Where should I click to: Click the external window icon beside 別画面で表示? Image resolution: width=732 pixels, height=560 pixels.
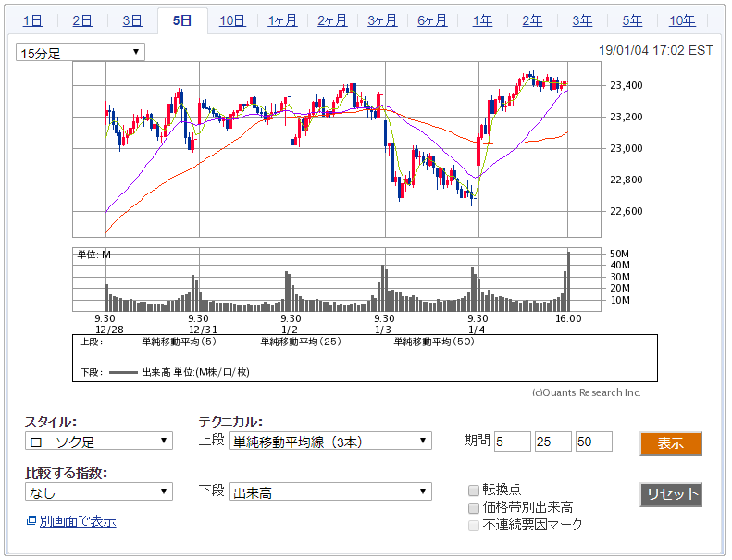tap(31, 522)
